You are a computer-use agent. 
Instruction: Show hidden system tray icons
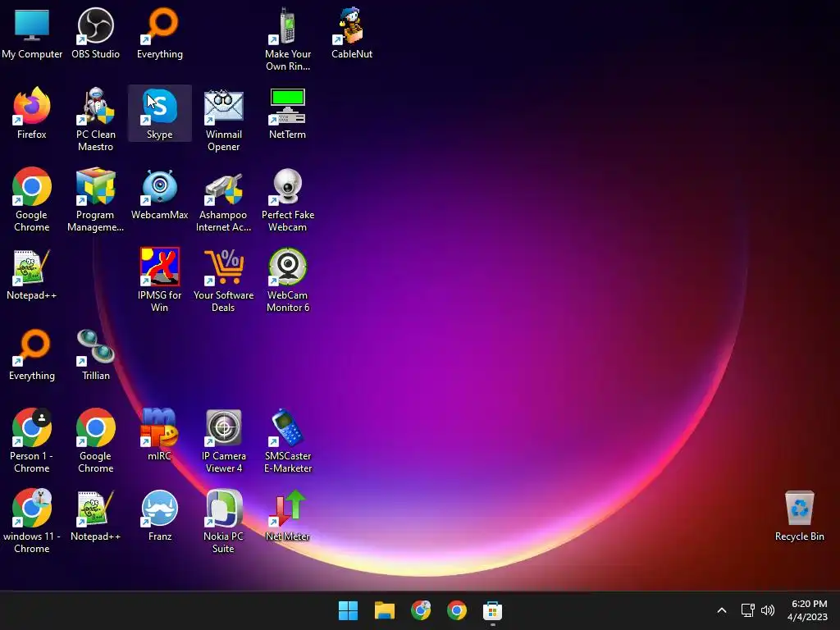click(x=722, y=610)
